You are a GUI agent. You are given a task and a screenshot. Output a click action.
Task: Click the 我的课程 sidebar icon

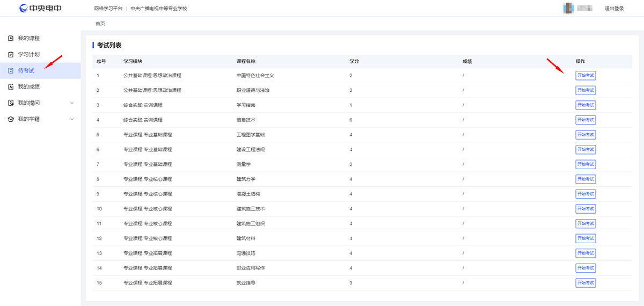[11, 38]
